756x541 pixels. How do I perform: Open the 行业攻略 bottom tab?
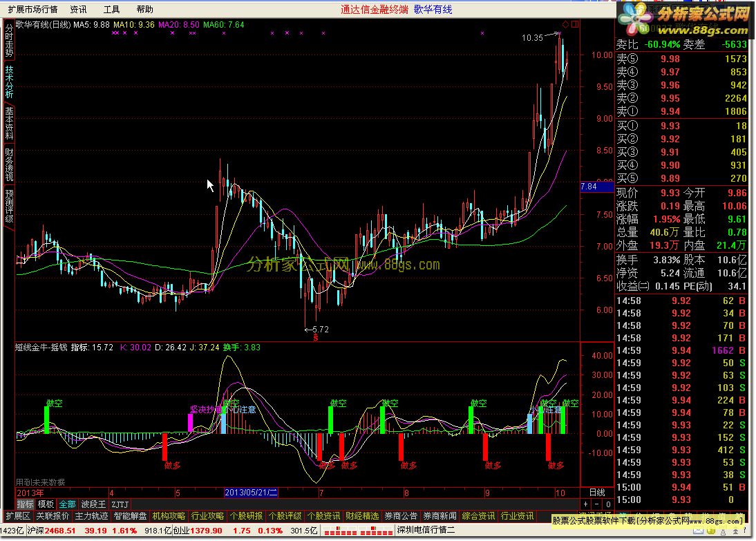pos(207,516)
